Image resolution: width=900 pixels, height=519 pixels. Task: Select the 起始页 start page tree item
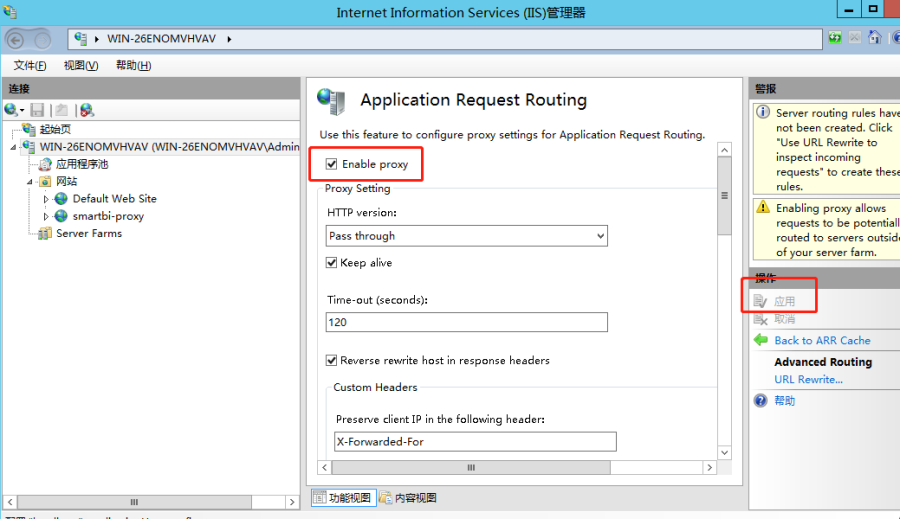pyautogui.click(x=55, y=129)
